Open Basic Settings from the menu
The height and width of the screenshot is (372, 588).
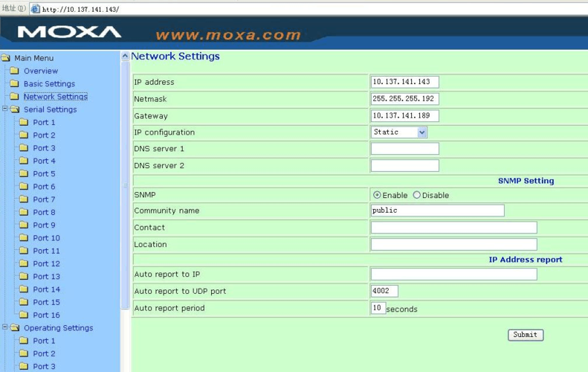(50, 84)
